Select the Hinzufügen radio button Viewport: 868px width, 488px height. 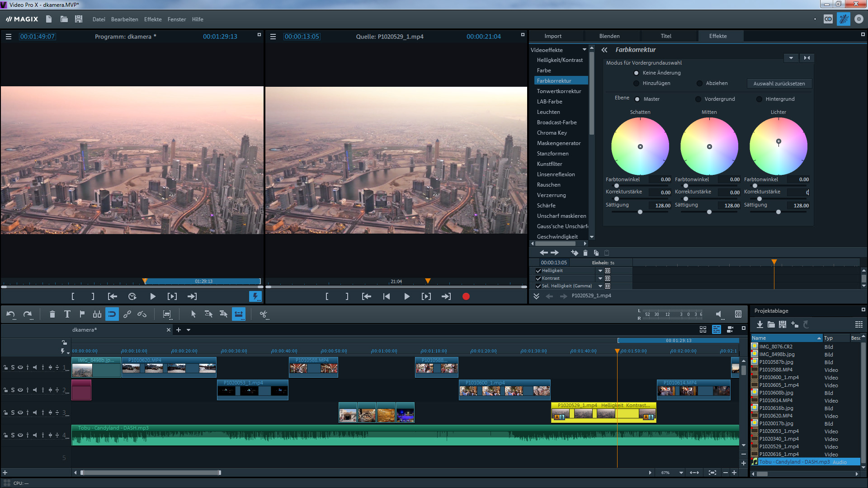[x=637, y=83]
